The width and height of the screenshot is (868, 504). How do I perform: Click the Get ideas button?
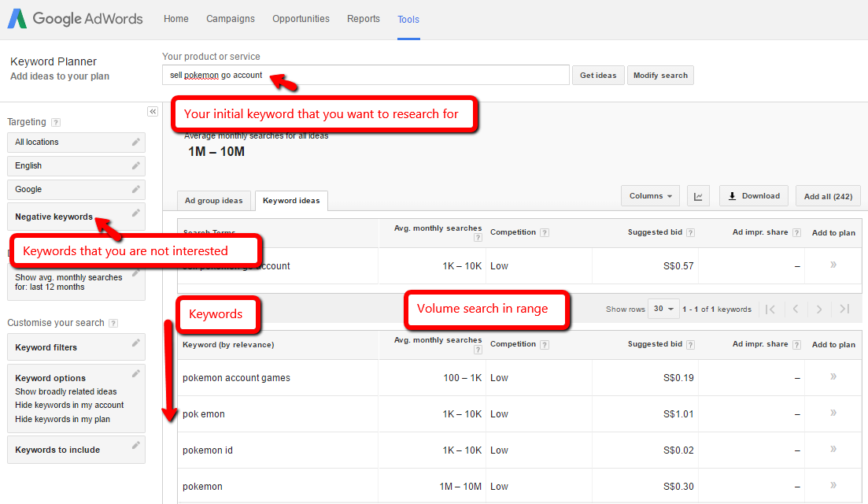pos(598,76)
